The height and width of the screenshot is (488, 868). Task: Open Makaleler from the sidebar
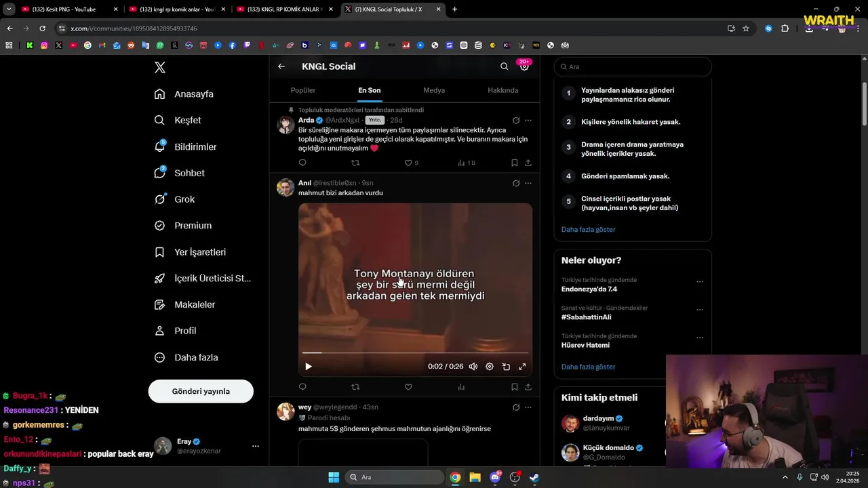click(x=184, y=304)
